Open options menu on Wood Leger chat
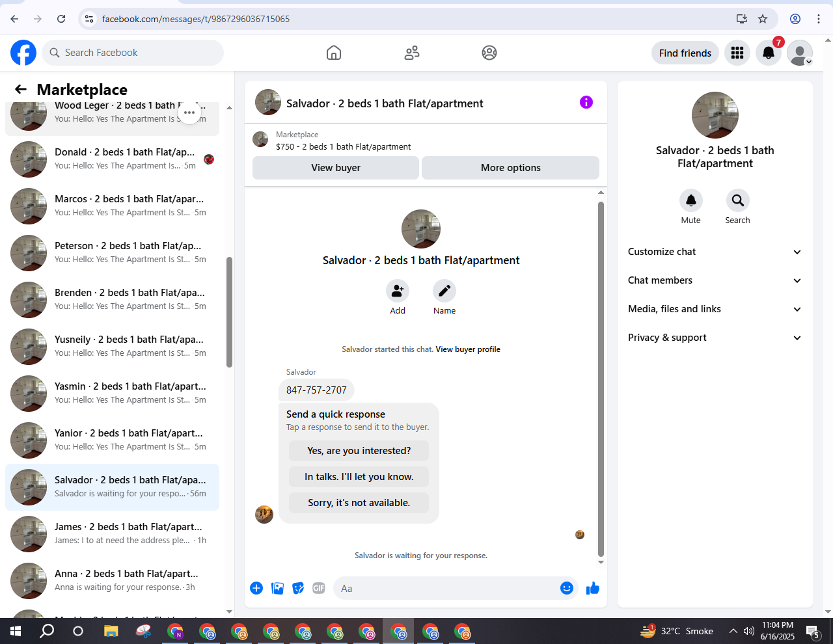 [189, 112]
